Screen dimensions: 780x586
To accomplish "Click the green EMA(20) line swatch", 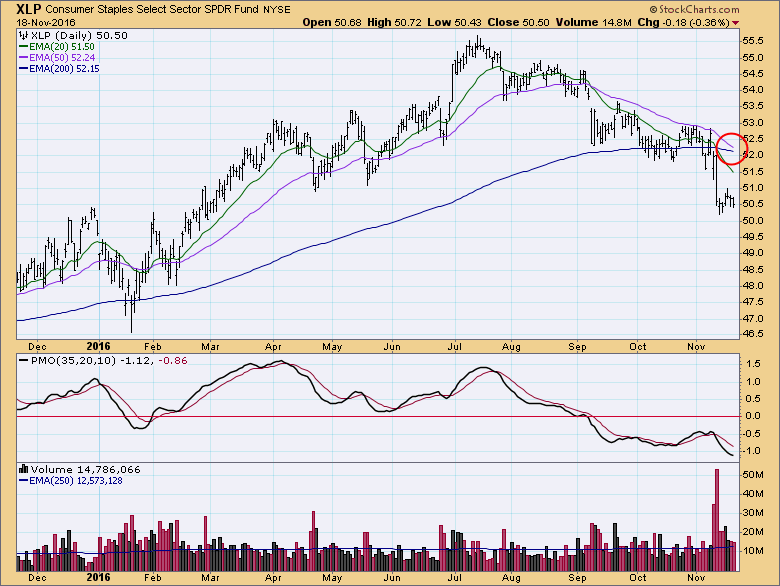I will 23,47.
